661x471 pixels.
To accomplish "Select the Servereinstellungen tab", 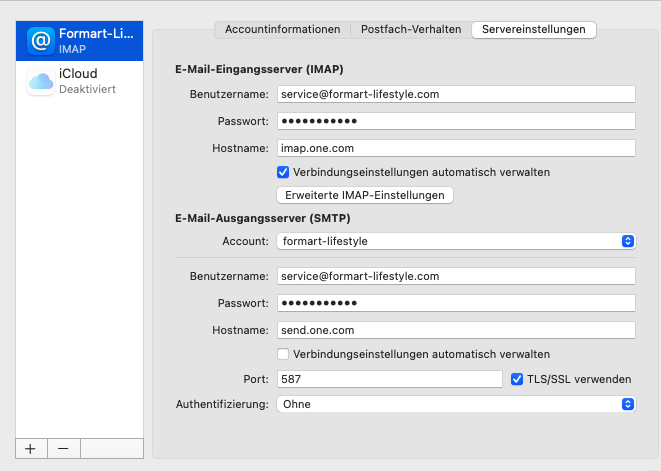I will tap(533, 30).
